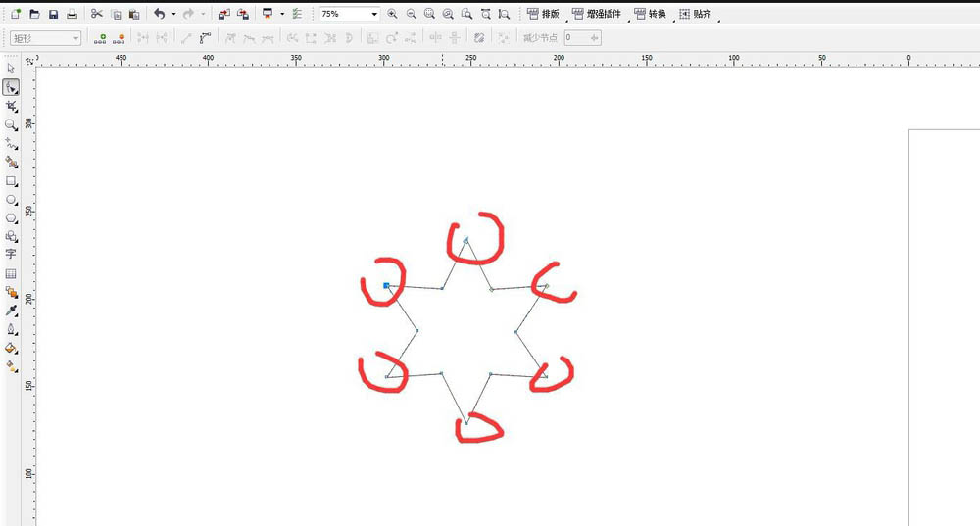The width and height of the screenshot is (980, 526).
Task: Click the selected blue node on star
Action: pos(386,285)
